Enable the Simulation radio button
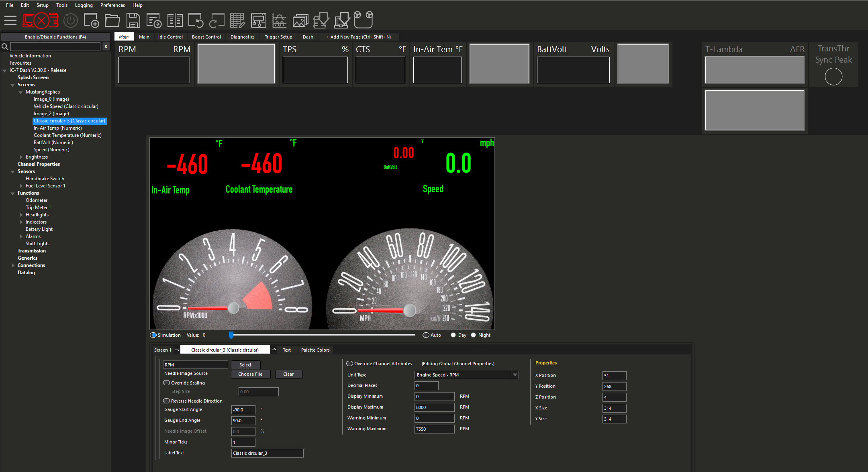868x472 pixels. click(x=153, y=335)
